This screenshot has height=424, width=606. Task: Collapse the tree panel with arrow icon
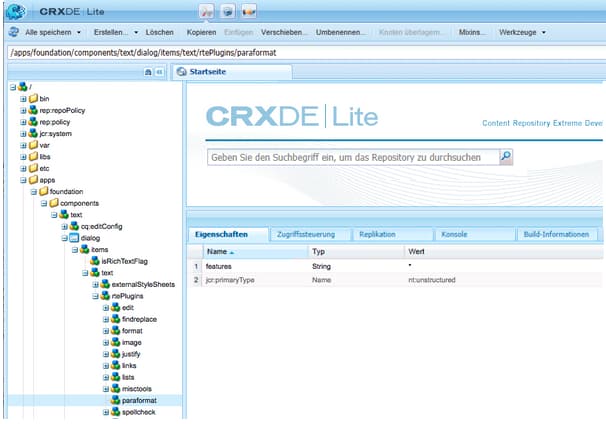pyautogui.click(x=159, y=72)
